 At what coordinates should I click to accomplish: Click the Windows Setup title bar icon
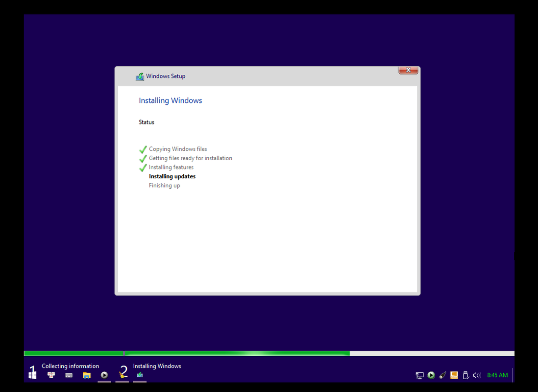[x=140, y=76]
